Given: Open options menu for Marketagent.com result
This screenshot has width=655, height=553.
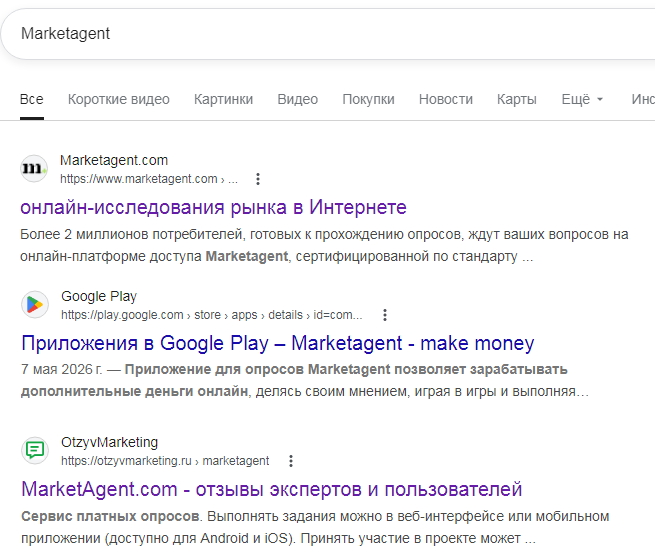Looking at the screenshot, I should tap(258, 179).
